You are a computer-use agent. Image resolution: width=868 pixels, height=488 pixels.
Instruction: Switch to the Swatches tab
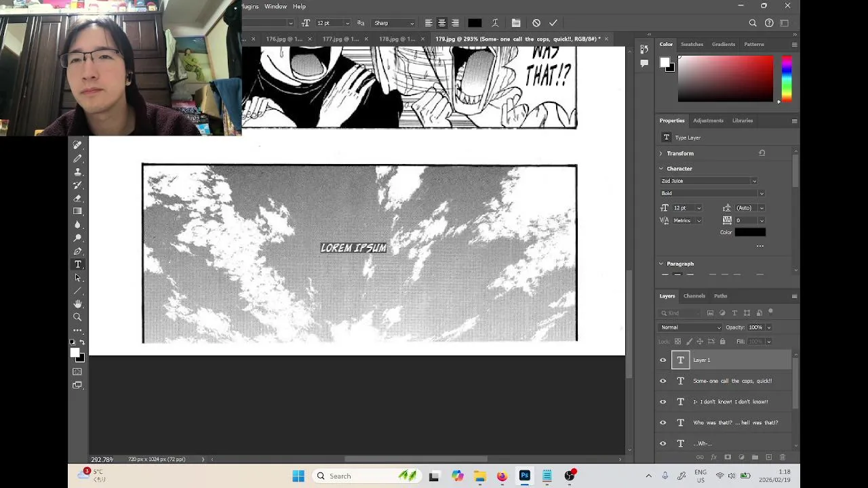692,44
